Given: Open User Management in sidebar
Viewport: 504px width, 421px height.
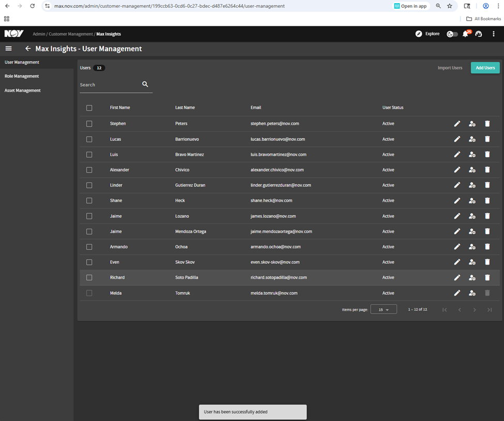Looking at the screenshot, I should tap(22, 63).
